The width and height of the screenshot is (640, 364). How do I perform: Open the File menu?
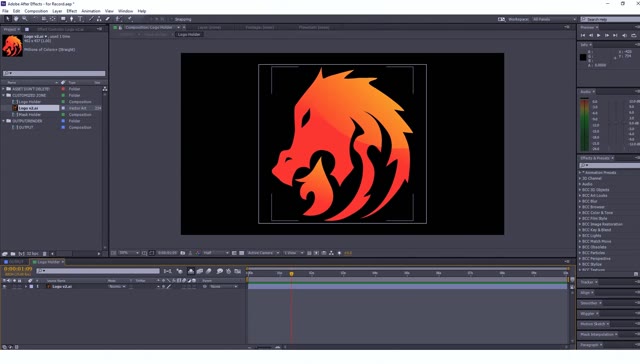point(5,11)
